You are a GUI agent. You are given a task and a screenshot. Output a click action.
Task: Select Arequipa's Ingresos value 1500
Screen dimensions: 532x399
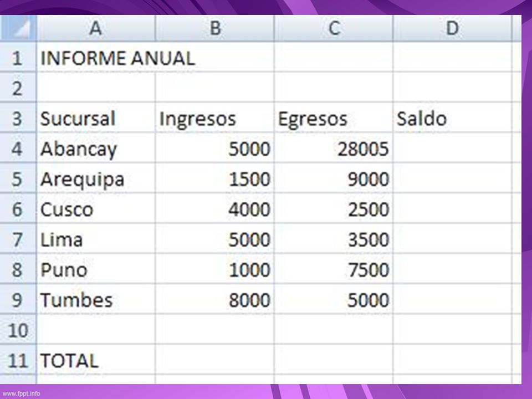[x=214, y=178]
